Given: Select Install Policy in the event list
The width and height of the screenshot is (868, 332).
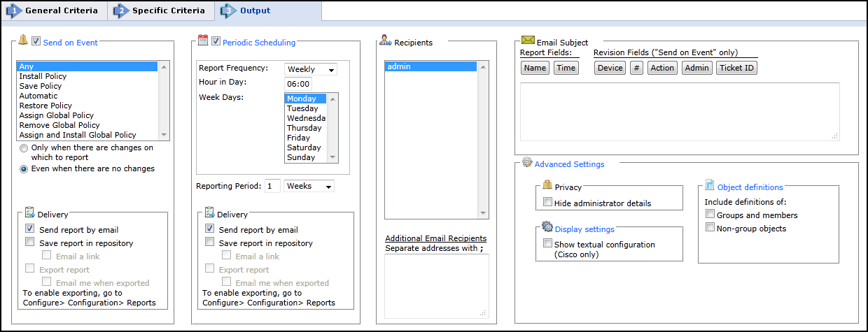Looking at the screenshot, I should click(x=43, y=76).
